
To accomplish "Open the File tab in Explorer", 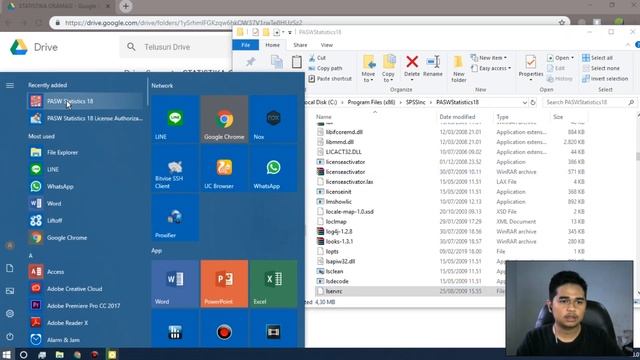I will [x=246, y=45].
